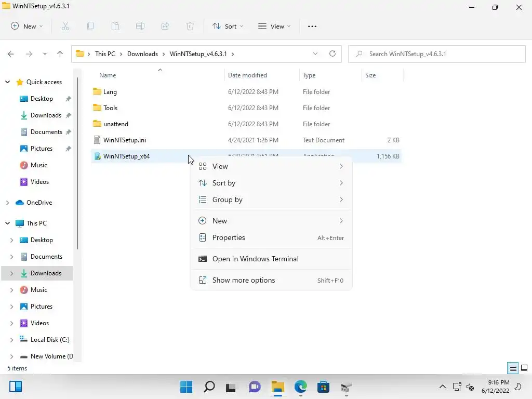
Task: Select the Lang folder
Action: [246, 91]
